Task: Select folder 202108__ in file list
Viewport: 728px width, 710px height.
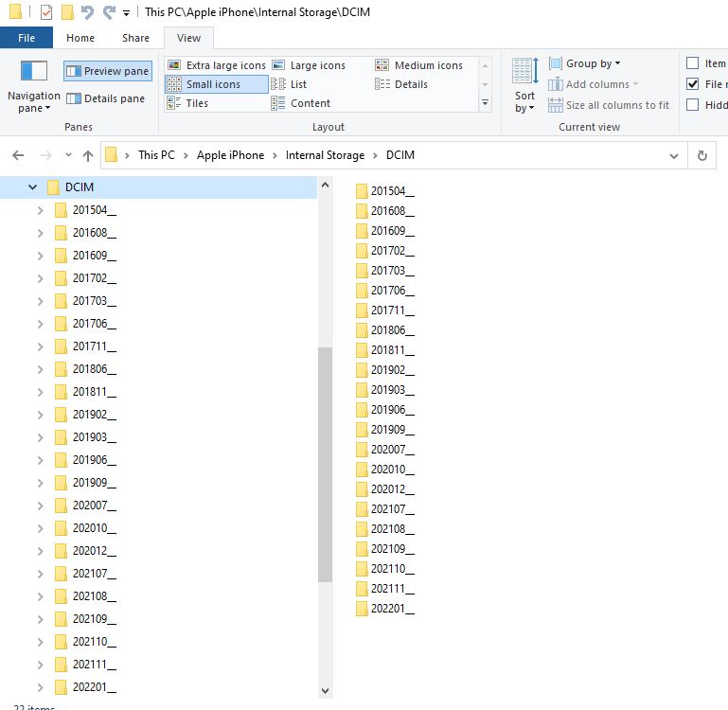Action: click(x=385, y=529)
